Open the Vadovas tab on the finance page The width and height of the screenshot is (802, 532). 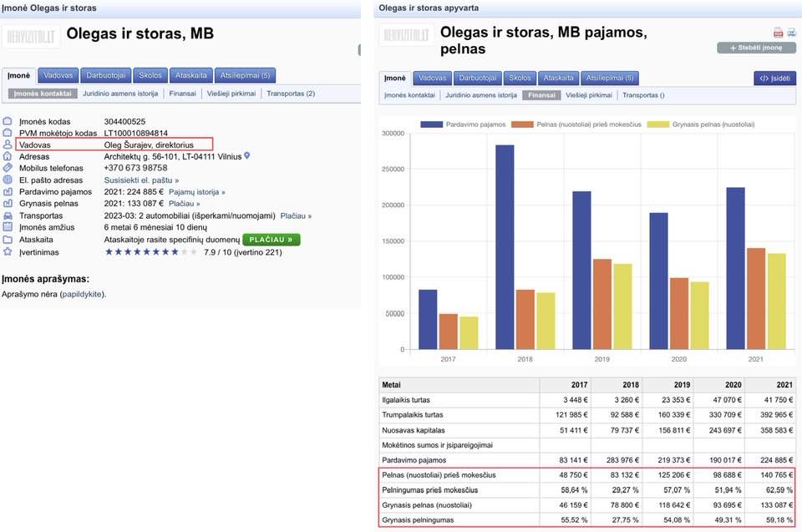432,78
